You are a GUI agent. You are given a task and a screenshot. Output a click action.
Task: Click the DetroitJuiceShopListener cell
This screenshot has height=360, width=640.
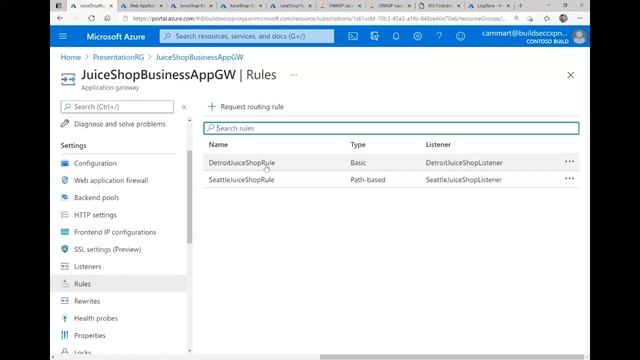point(464,162)
